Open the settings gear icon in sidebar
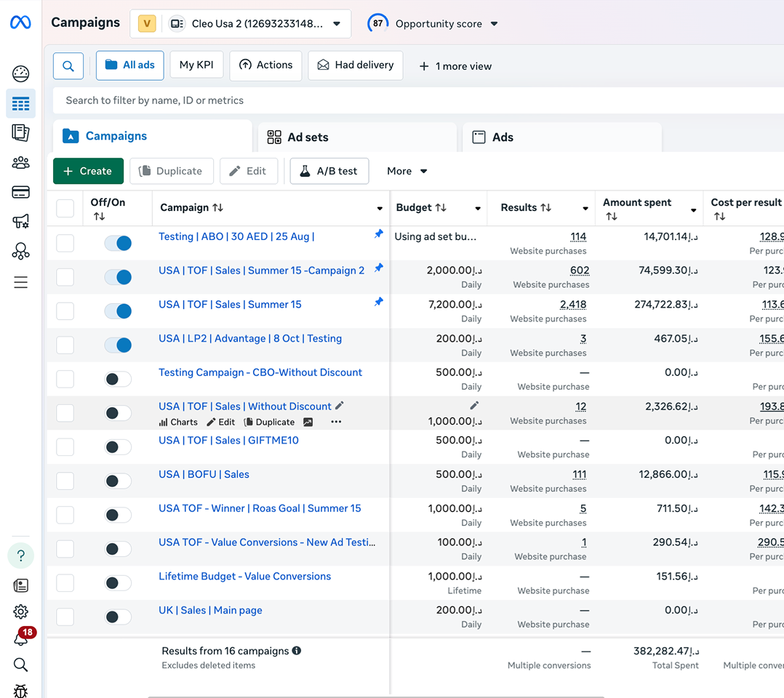784x698 pixels. pos(20,611)
